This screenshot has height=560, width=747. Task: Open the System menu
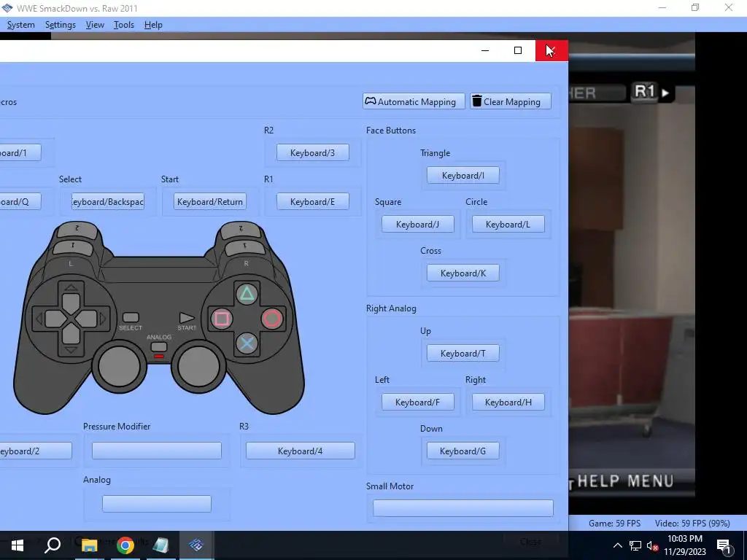[x=20, y=25]
